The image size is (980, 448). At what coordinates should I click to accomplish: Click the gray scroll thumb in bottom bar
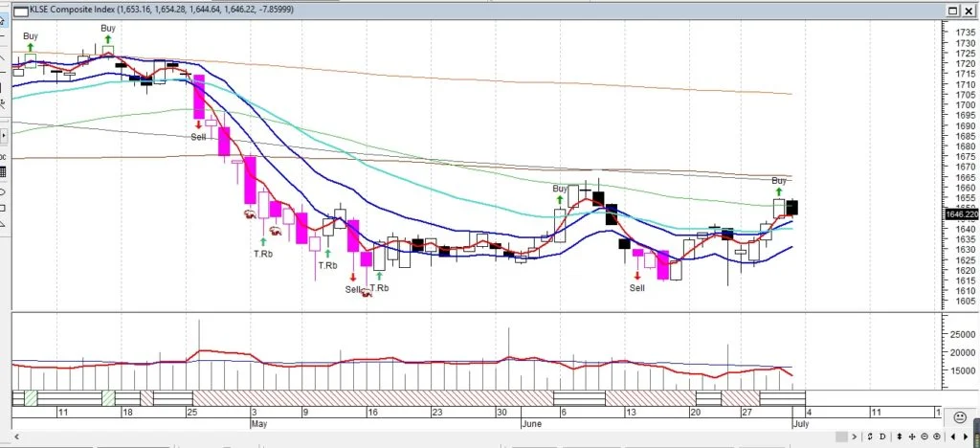tap(841, 437)
